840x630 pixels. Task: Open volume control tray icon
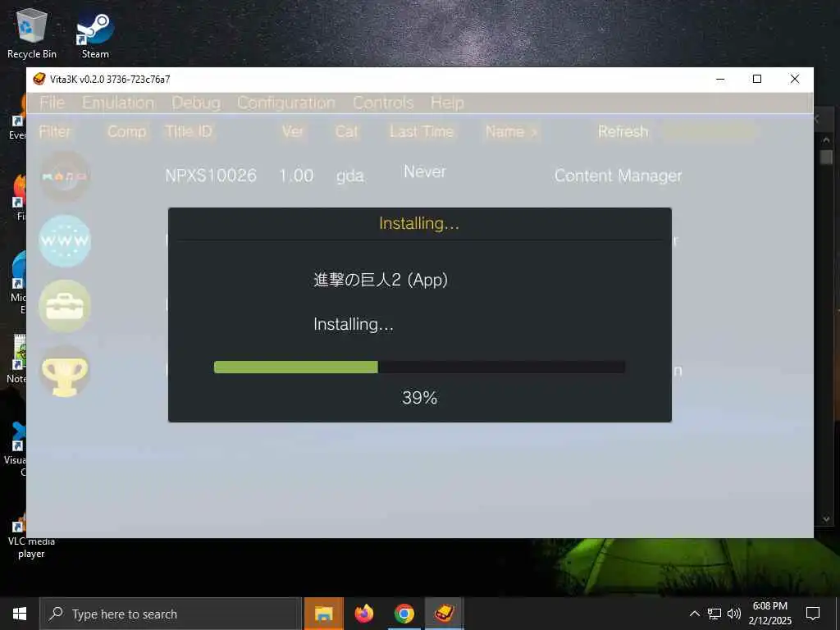pyautogui.click(x=734, y=614)
